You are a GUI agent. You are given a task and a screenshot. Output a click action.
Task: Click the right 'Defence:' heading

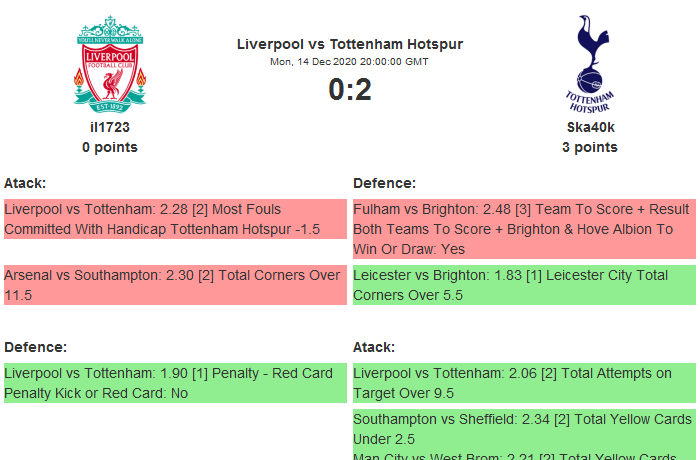point(384,183)
